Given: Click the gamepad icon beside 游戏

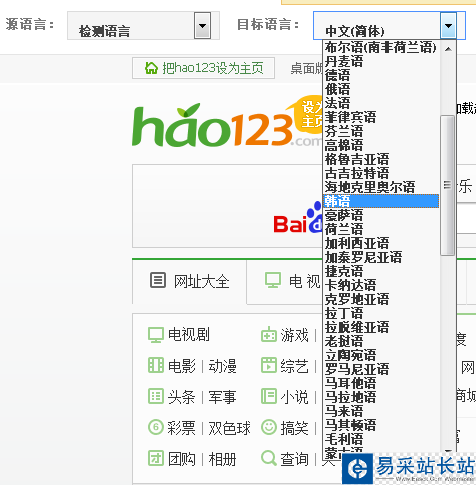Looking at the screenshot, I should tap(269, 334).
